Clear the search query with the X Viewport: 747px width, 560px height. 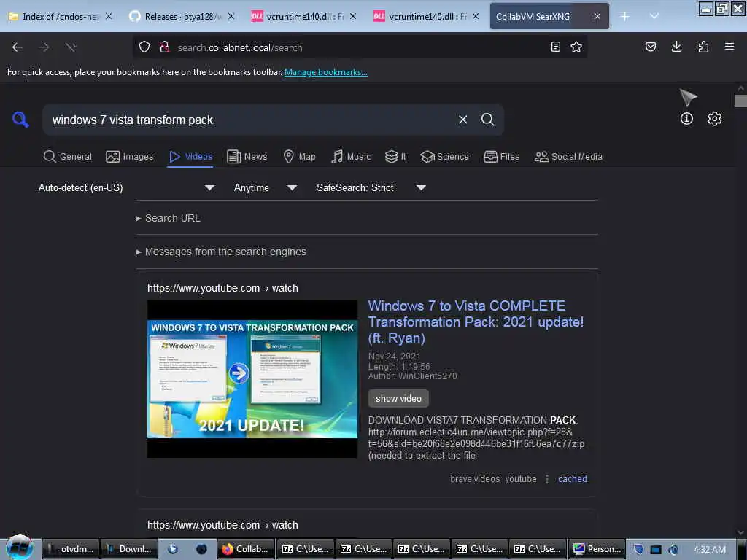point(462,120)
